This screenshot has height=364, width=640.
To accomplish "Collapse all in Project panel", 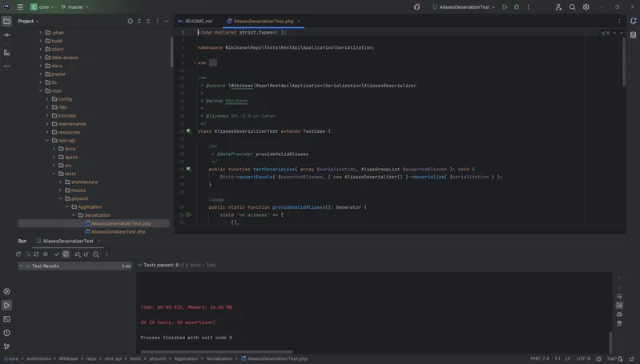I will click(x=148, y=21).
